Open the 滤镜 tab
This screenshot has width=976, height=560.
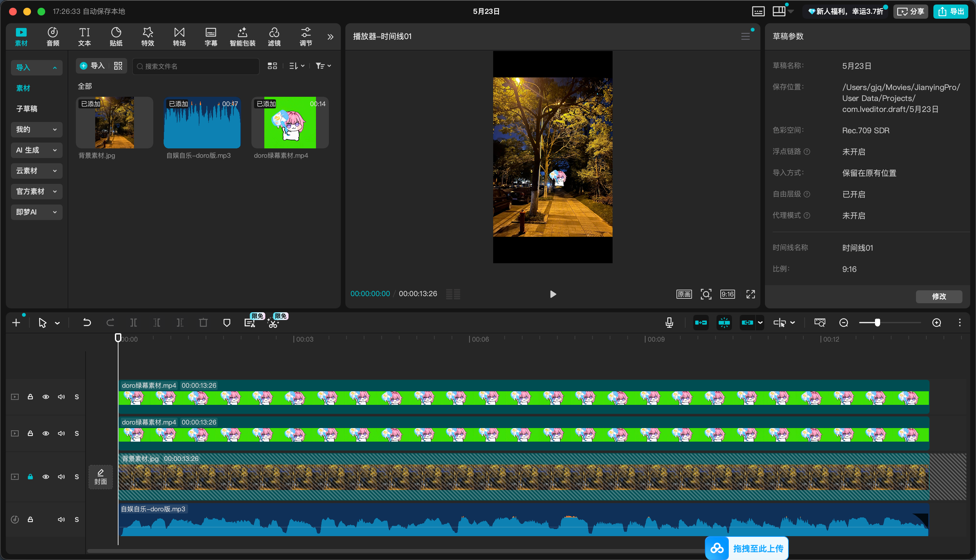point(274,37)
